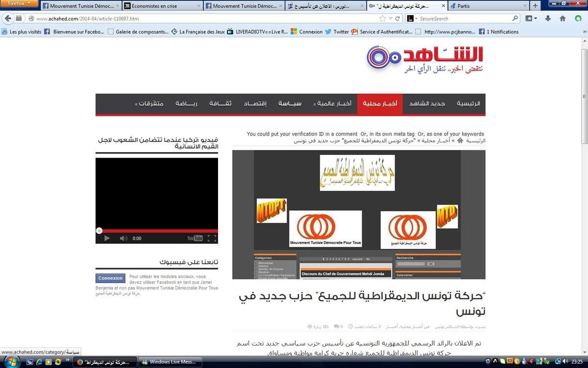The width and height of the screenshot is (588, 368).
Task: Open the أخبار محلية nav menu item
Action: coord(380,104)
